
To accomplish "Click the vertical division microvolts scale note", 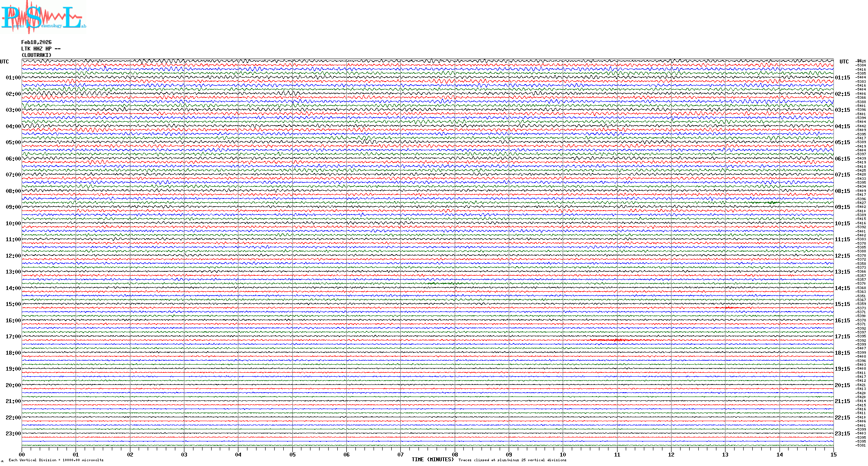I will 56,460.
